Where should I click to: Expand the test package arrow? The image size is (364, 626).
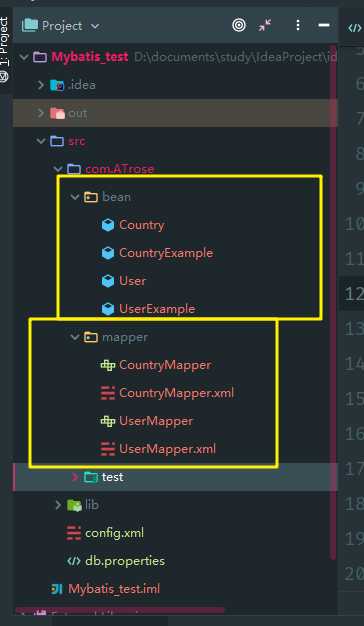point(75,477)
